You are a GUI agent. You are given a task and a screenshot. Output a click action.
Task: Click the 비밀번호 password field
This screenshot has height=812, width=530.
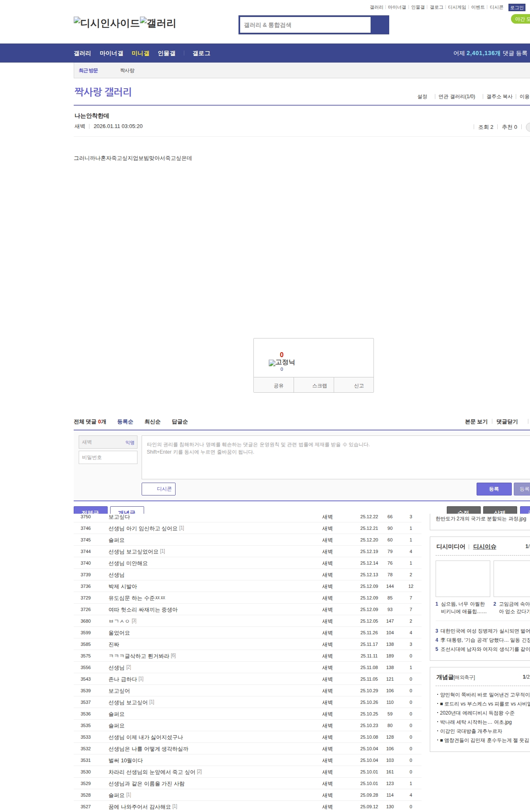[x=108, y=457]
